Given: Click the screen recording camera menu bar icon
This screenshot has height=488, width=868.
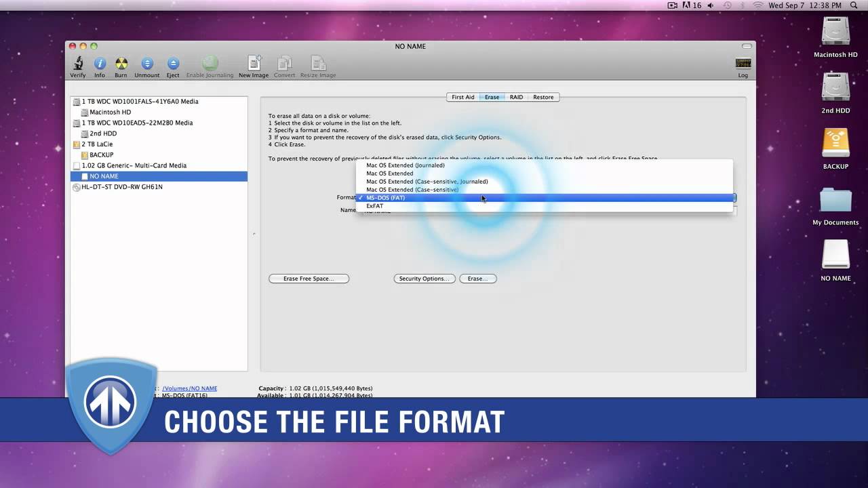Looking at the screenshot, I should 673,5.
